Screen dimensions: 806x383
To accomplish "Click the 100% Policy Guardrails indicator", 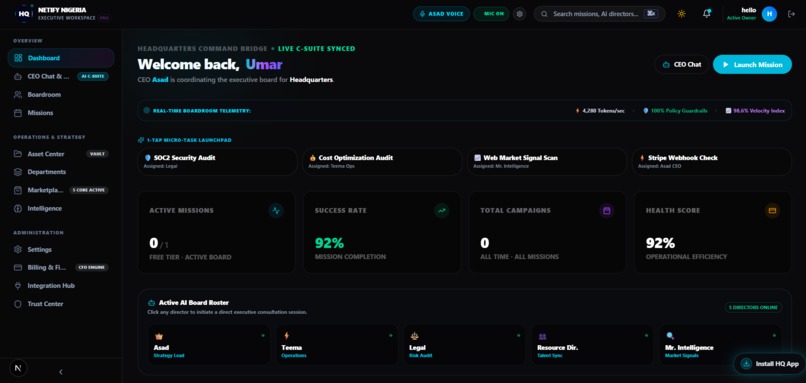I will pyautogui.click(x=675, y=111).
